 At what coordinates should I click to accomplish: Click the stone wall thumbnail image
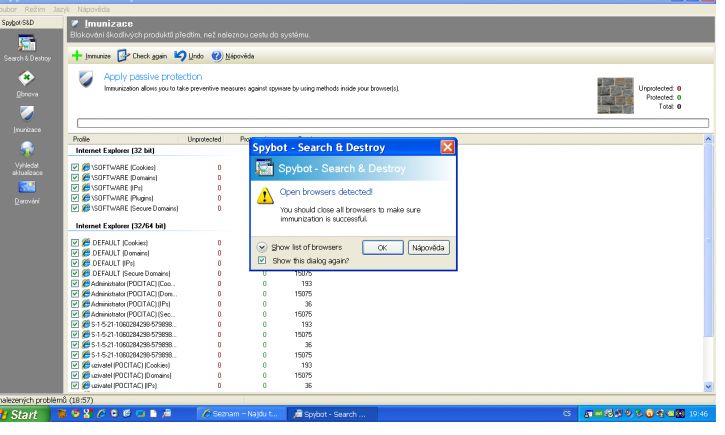[615, 96]
